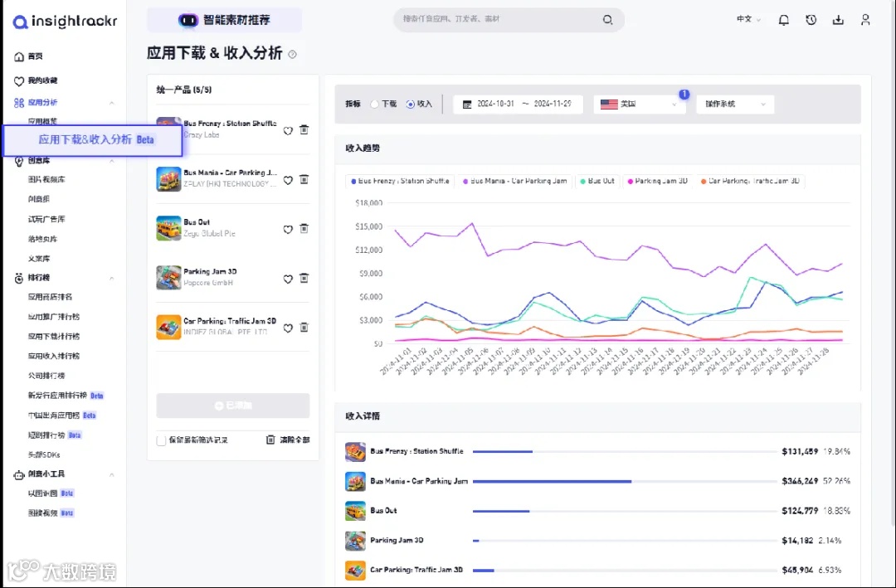This screenshot has width=896, height=588.
Task: Click the insightrackr logo
Action: 65,22
